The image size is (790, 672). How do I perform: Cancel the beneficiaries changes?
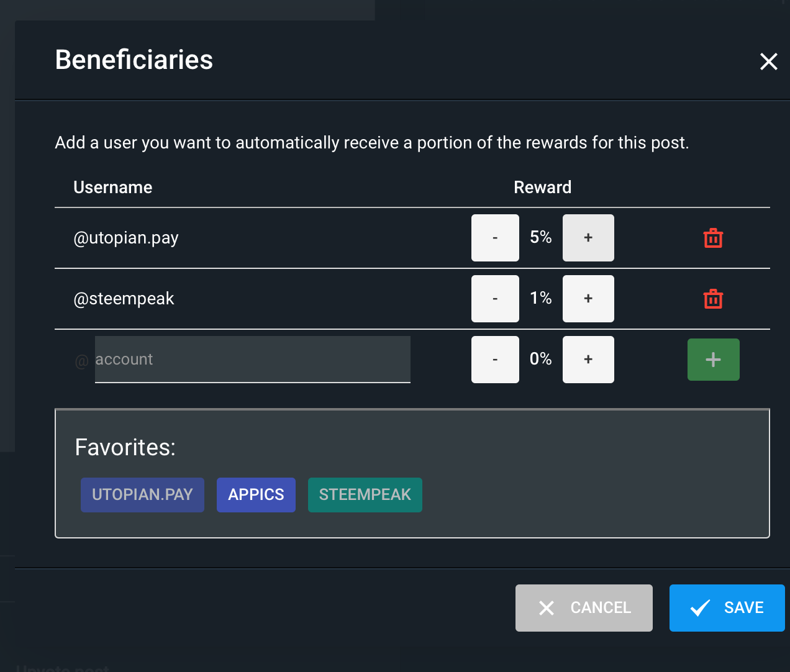coord(584,608)
